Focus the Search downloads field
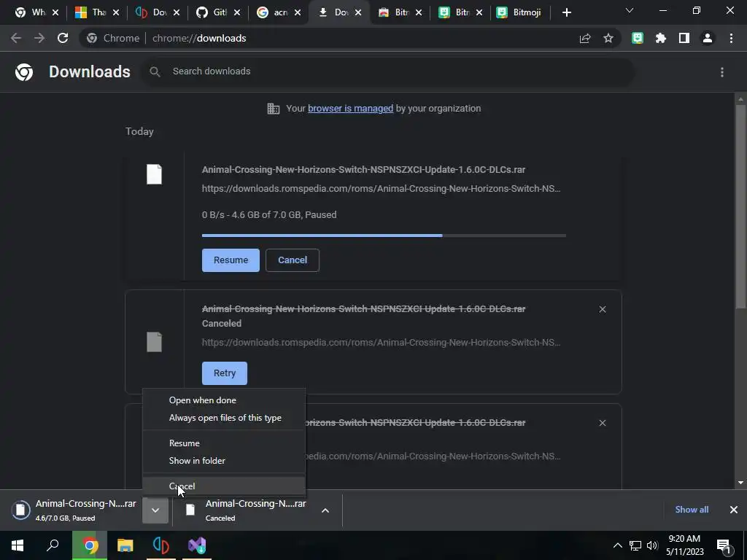Screen dimensions: 747x560 pyautogui.click(x=387, y=72)
